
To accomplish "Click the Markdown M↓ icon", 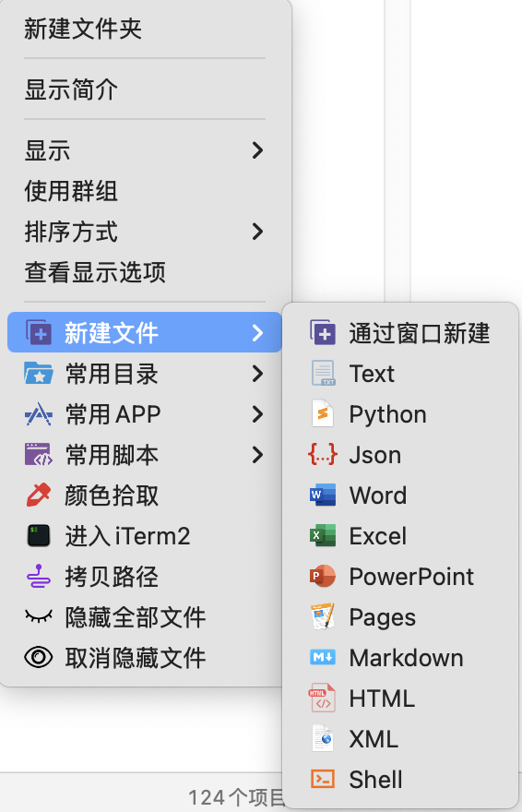I will click(323, 658).
